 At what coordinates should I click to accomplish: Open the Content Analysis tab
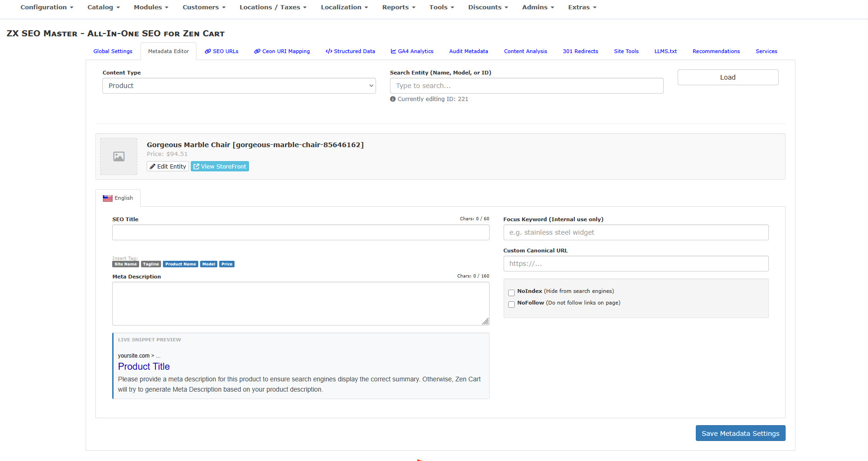[x=525, y=51]
